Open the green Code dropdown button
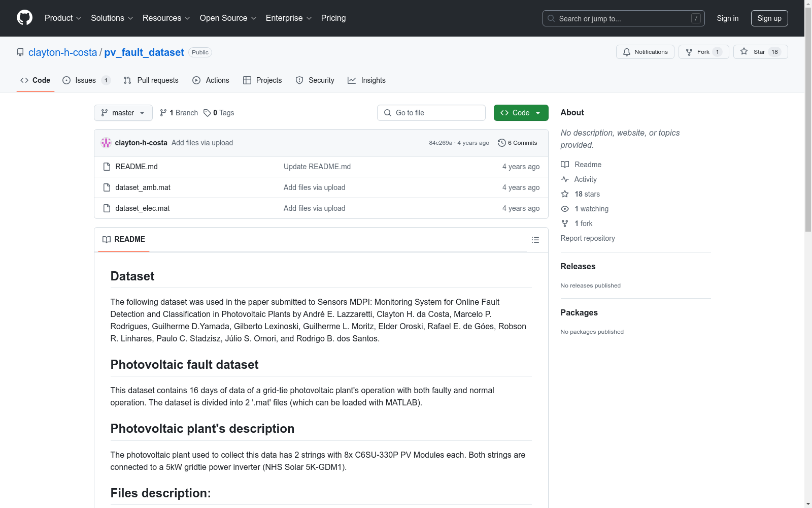 (521, 113)
